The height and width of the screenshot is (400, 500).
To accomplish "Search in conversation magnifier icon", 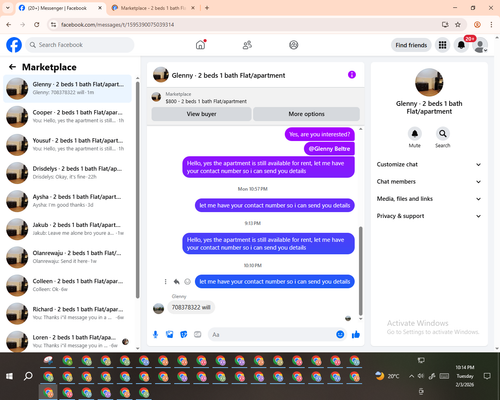I will (x=443, y=134).
